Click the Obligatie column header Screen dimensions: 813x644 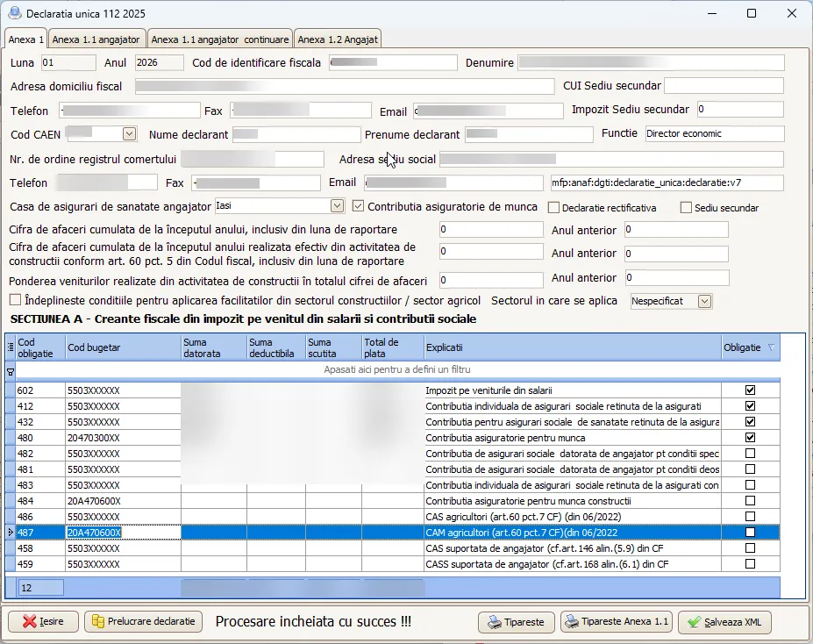pos(750,347)
